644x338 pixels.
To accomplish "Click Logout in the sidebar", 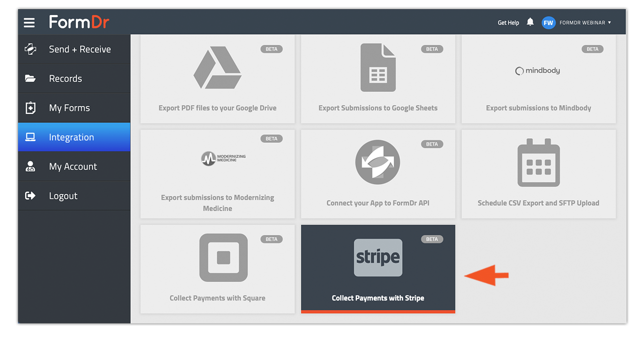I will 74,196.
